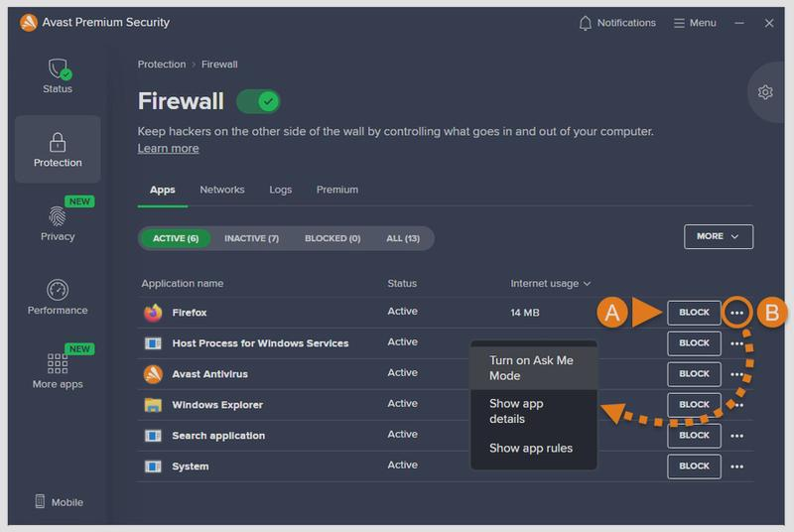Select the Search application row name
Viewport: 794px width, 532px height.
(x=218, y=436)
